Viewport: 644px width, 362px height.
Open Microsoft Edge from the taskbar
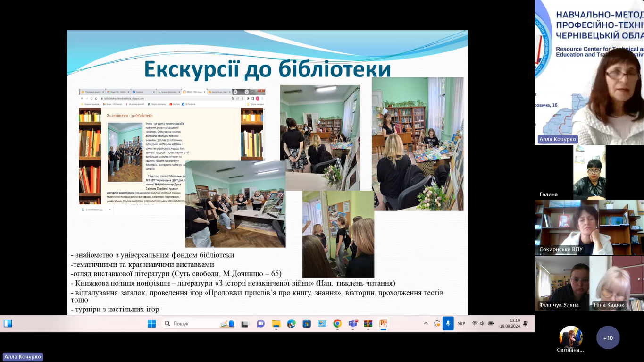[x=292, y=324]
